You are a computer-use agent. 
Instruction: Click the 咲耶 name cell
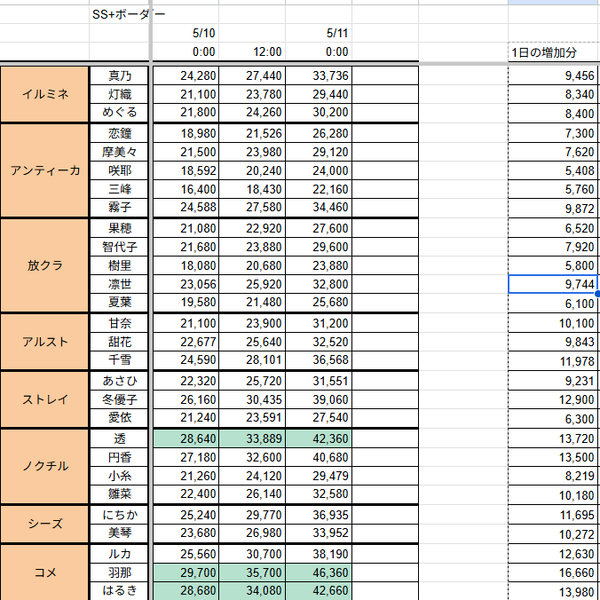click(x=119, y=170)
